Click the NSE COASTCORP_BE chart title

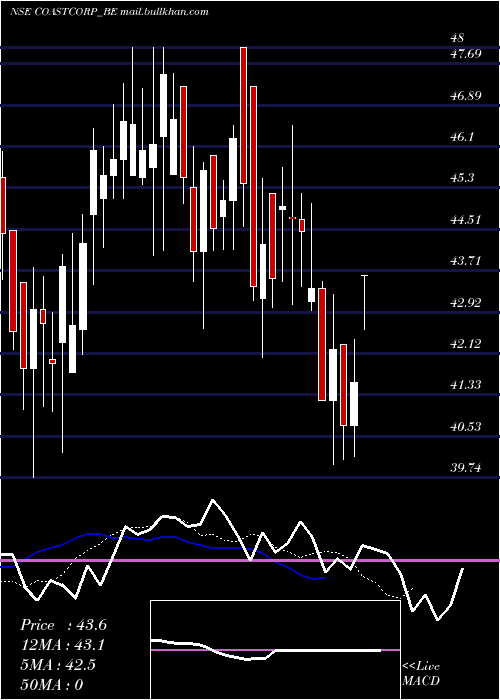[x=109, y=12]
